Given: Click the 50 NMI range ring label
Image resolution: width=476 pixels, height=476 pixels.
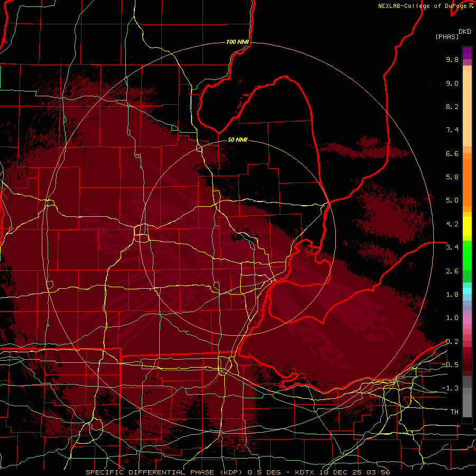Looking at the screenshot, I should [237, 140].
